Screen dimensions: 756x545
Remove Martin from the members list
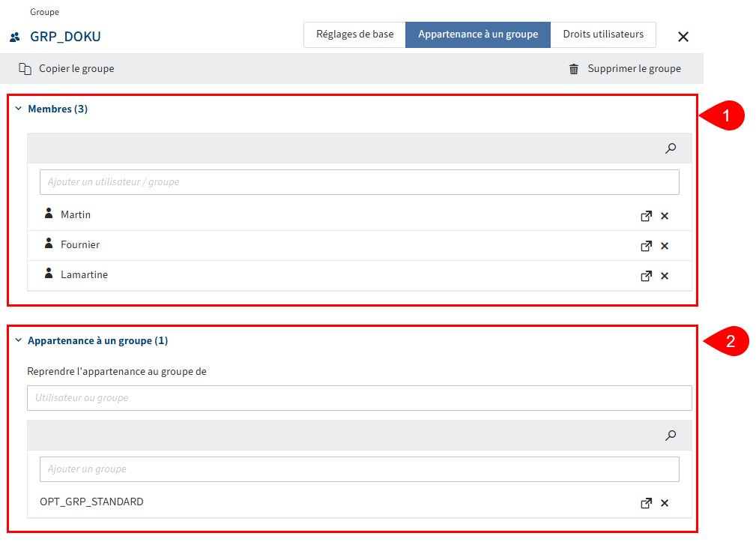(665, 216)
